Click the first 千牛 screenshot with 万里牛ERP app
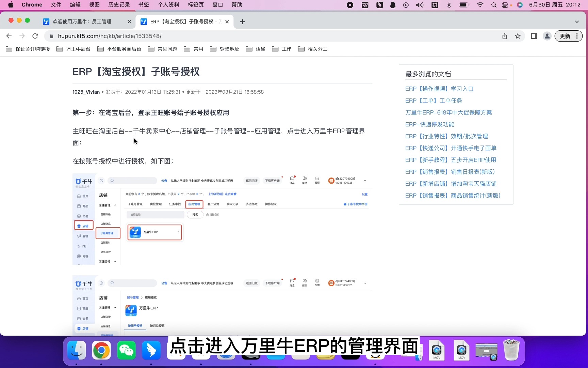The height and width of the screenshot is (368, 588). click(223, 219)
